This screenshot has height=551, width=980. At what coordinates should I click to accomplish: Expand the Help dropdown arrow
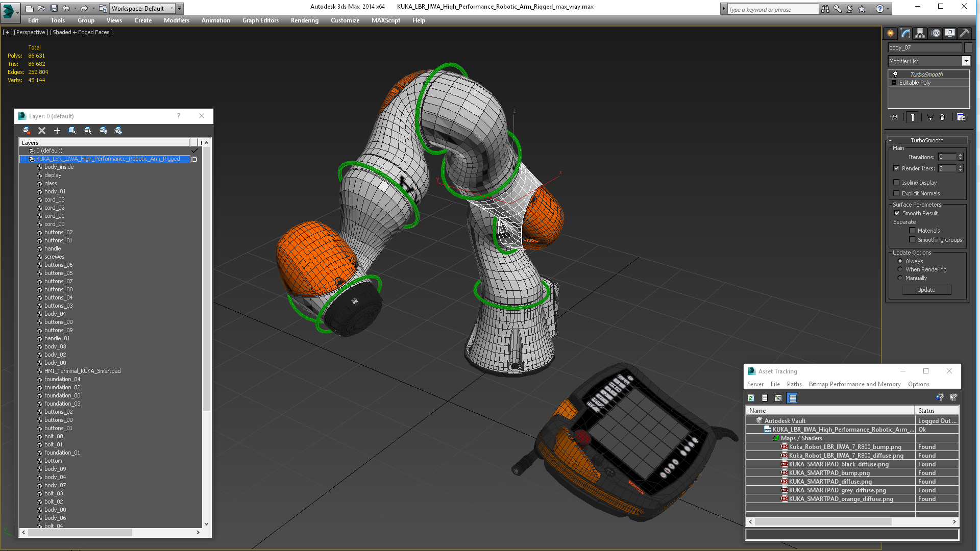click(x=888, y=9)
